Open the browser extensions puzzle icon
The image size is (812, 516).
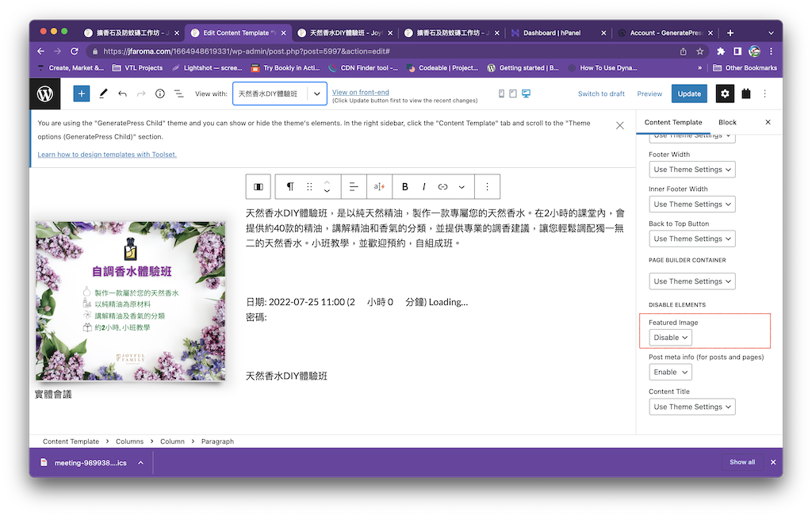click(x=721, y=52)
